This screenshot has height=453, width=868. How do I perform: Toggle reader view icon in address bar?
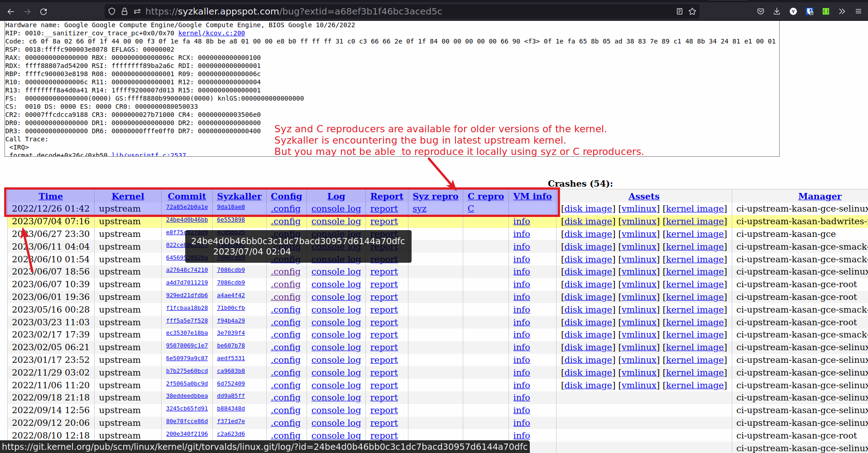[679, 11]
